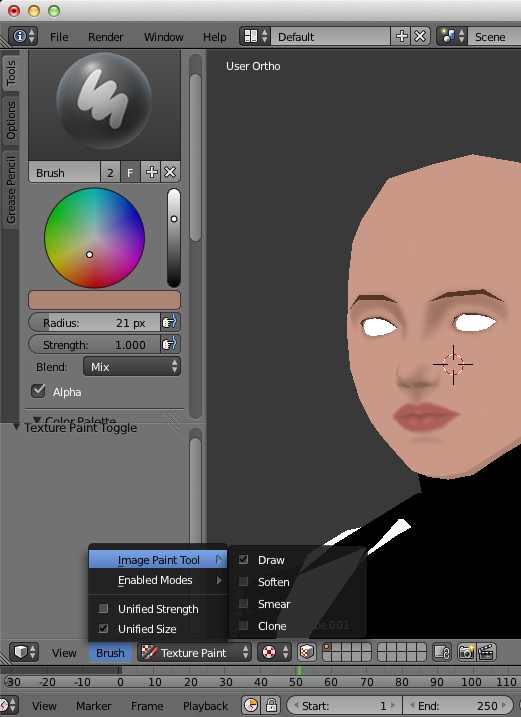Click the scene browse icon

(x=452, y=36)
